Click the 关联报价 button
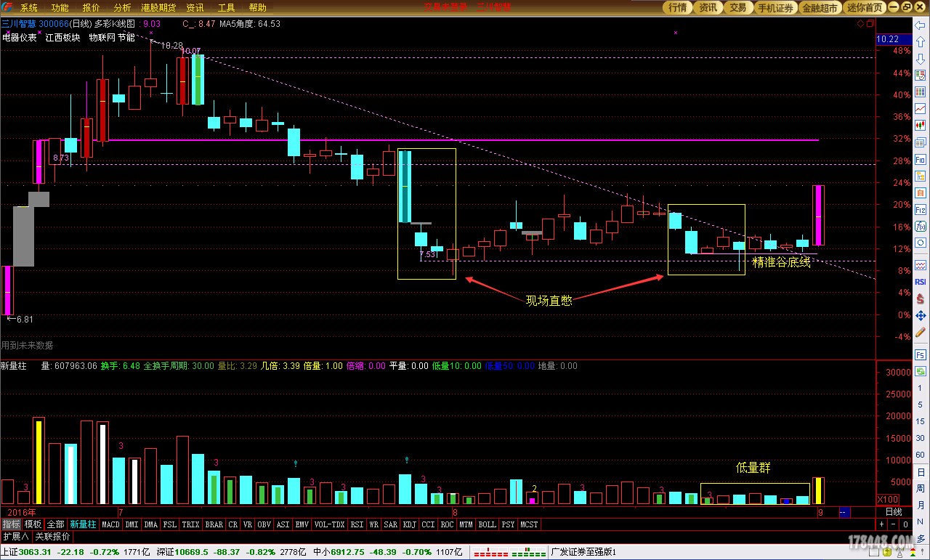 point(53,537)
